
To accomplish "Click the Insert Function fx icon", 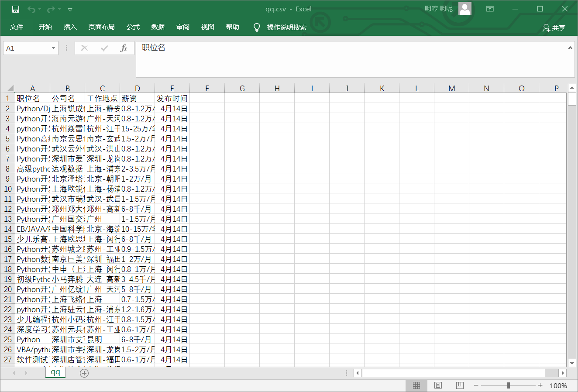I will tap(124, 48).
